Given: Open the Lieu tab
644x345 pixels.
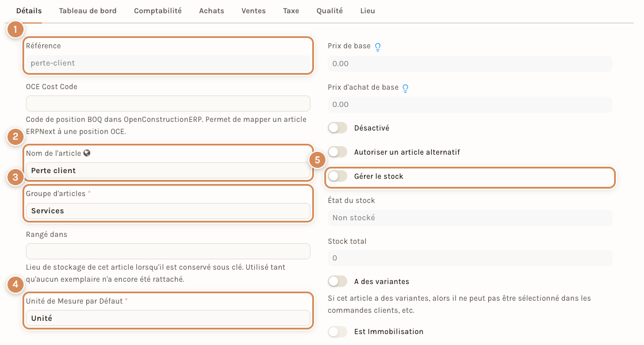Looking at the screenshot, I should tap(367, 11).
